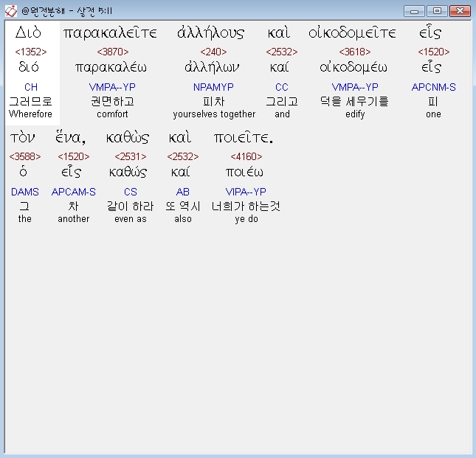476x458 pixels.
Task: Click the morphology code DAMS
Action: pos(25,192)
